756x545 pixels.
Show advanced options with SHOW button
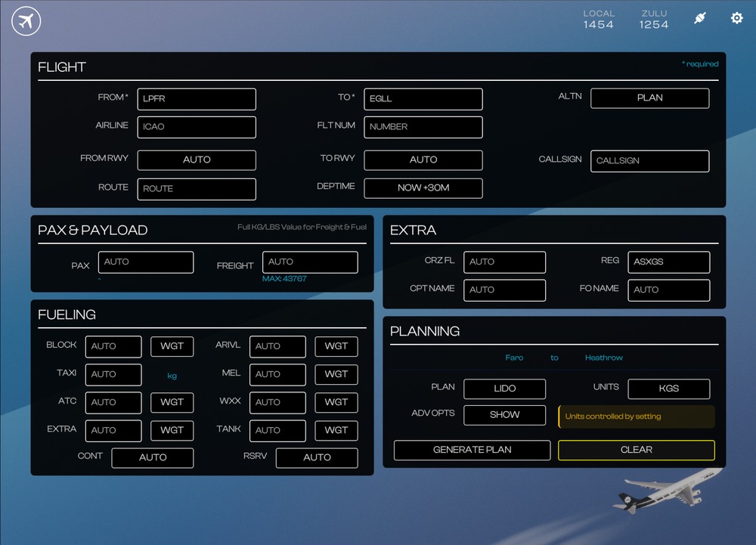(504, 415)
